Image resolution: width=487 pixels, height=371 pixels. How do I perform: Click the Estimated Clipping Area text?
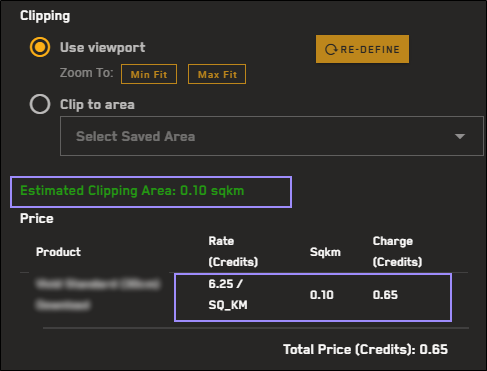(132, 191)
